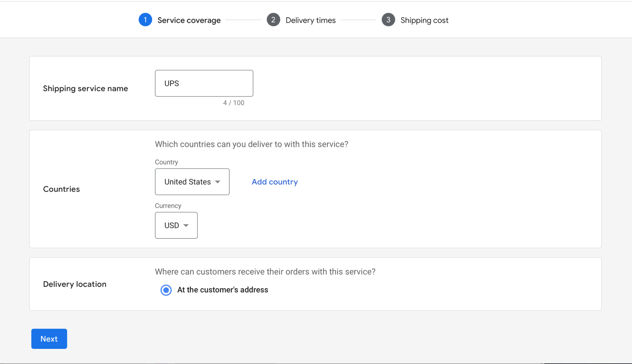The image size is (632, 364).
Task: Focus the shipping service name field
Action: 204,83
